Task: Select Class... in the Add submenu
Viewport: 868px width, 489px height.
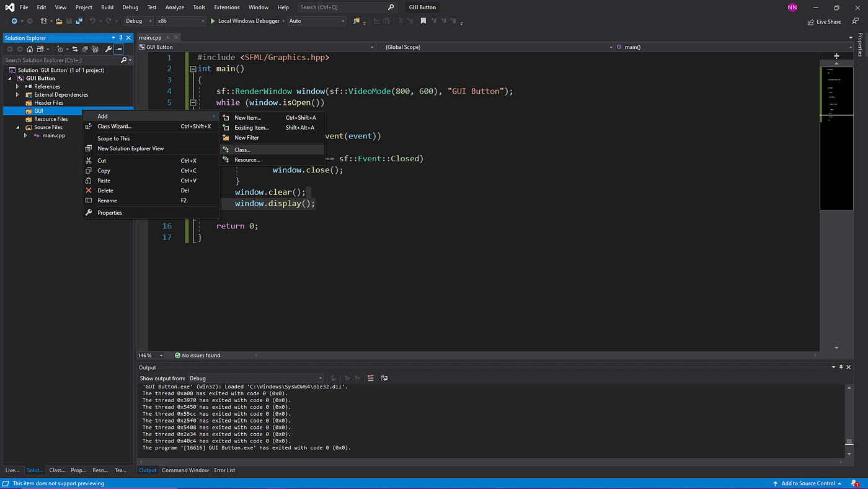Action: click(x=272, y=150)
